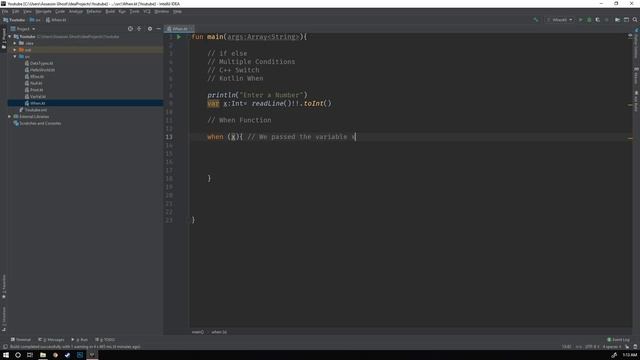Screen dimensions: 640x360
Task: Click the highlighted var keyword on line 9
Action: (x=213, y=104)
